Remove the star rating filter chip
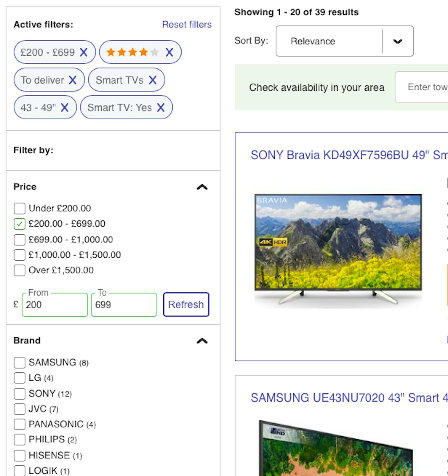 coord(169,52)
